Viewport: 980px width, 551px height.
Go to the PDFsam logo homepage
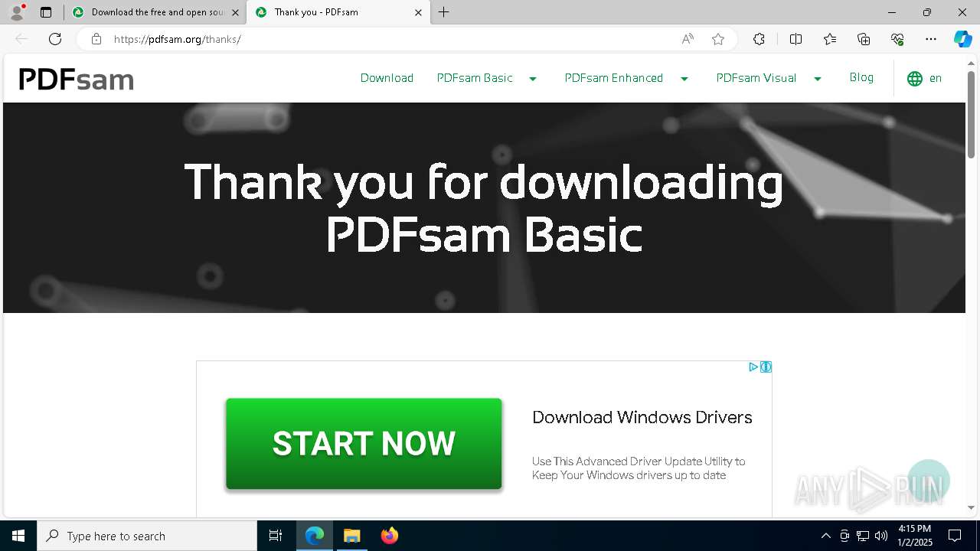[76, 79]
